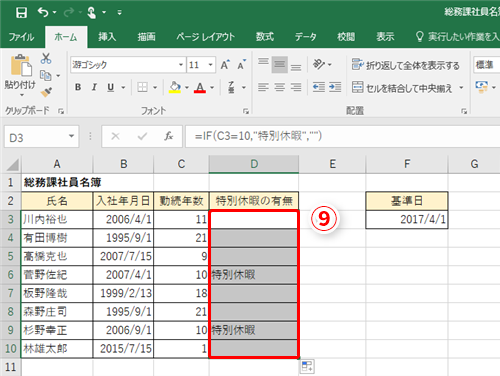Click the Decrease Indent icon
Image resolution: width=500 pixels, height=376 pixels.
pos(319,87)
